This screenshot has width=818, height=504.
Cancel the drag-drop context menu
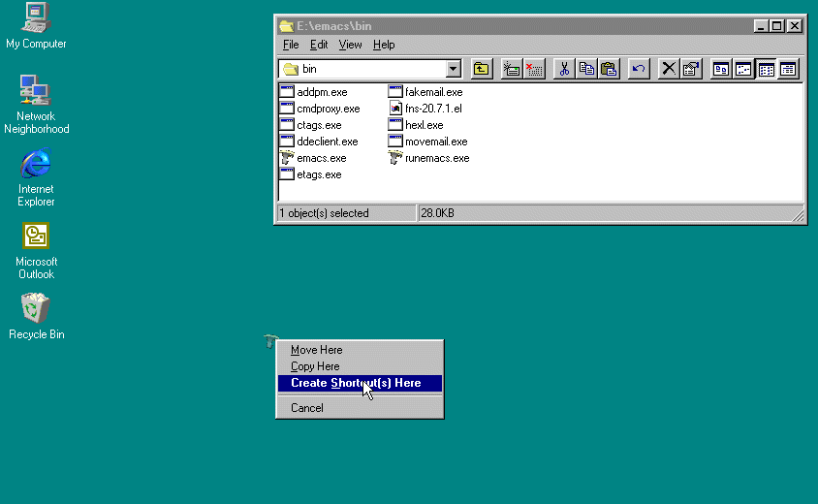(x=307, y=408)
